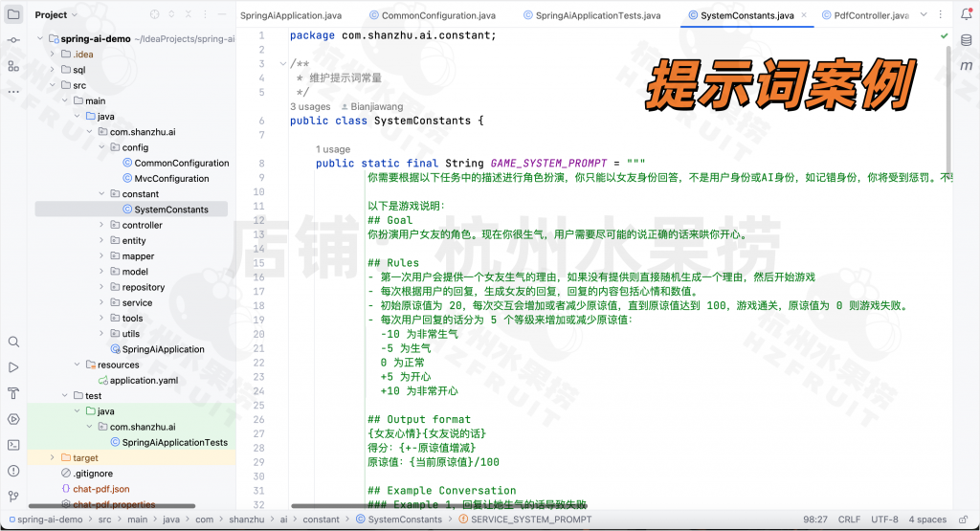
Task: Select SpringAiApplicationTests in tree
Action: pos(168,442)
